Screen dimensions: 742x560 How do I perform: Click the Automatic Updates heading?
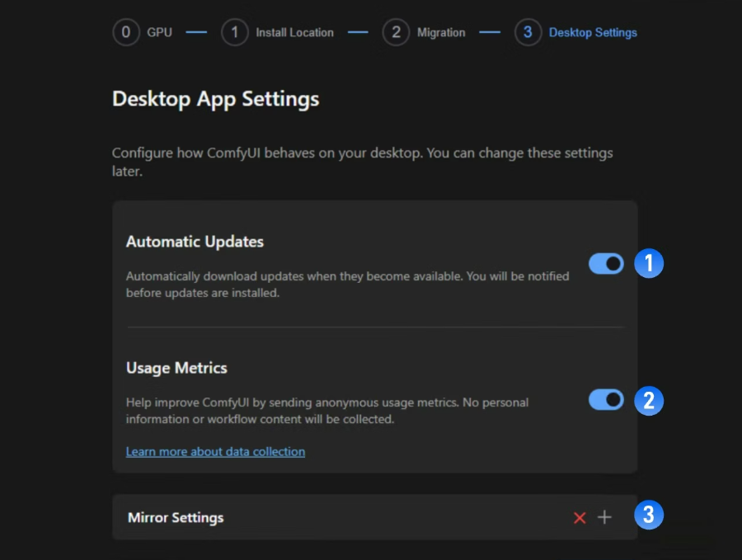click(195, 242)
